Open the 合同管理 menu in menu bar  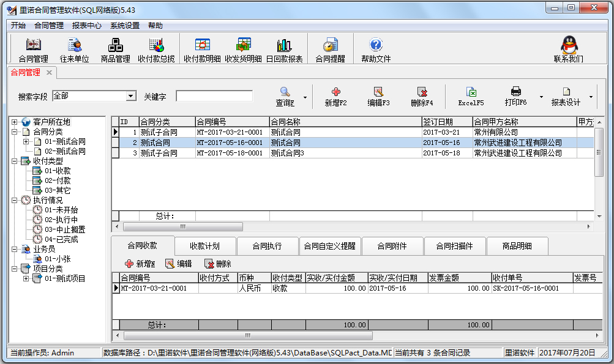(x=49, y=26)
